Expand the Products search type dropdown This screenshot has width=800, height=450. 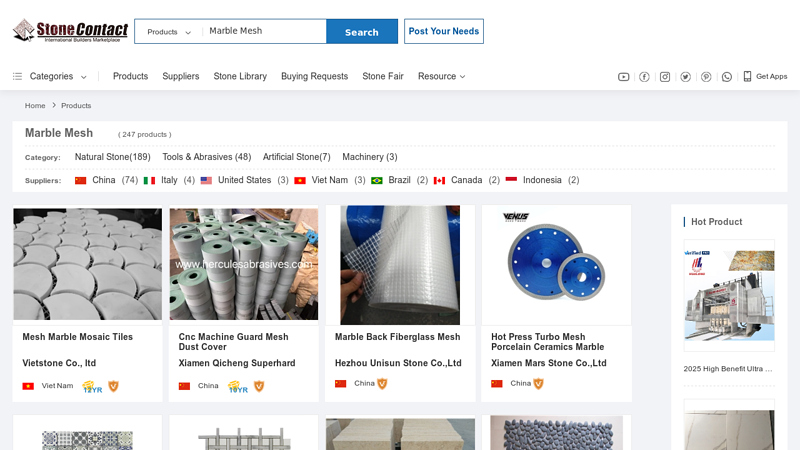[168, 32]
